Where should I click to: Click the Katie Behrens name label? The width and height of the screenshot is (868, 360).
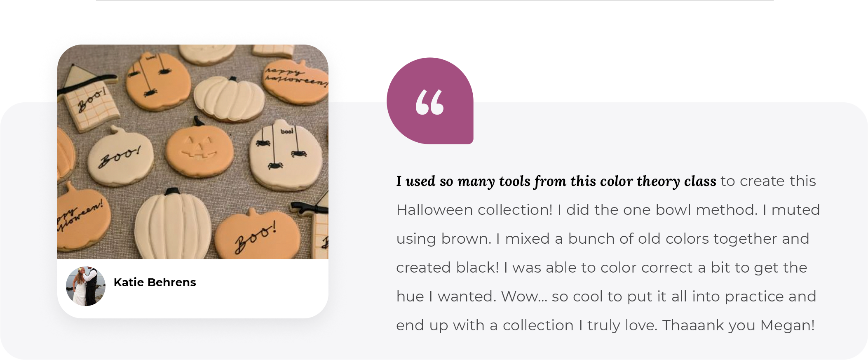click(x=155, y=282)
